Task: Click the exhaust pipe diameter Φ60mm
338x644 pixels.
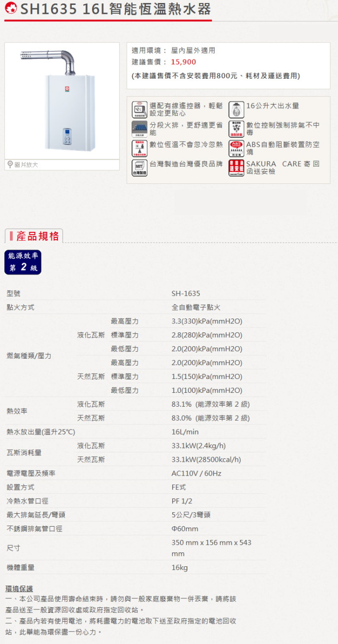Action: pos(185,529)
